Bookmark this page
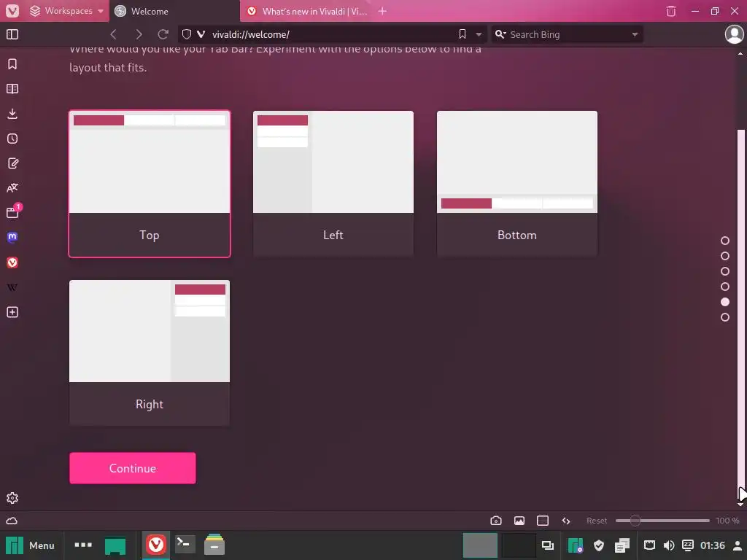Viewport: 747px width, 560px height. point(462,34)
